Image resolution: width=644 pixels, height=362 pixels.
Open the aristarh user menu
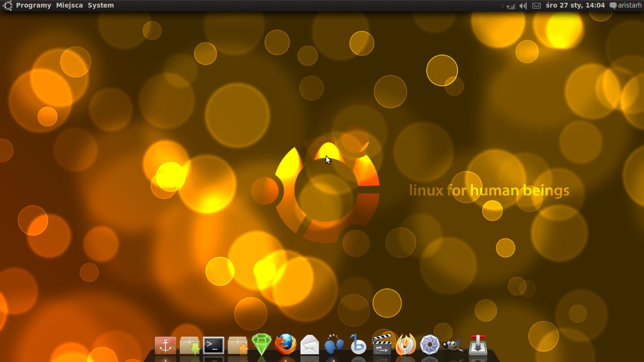pyautogui.click(x=626, y=5)
